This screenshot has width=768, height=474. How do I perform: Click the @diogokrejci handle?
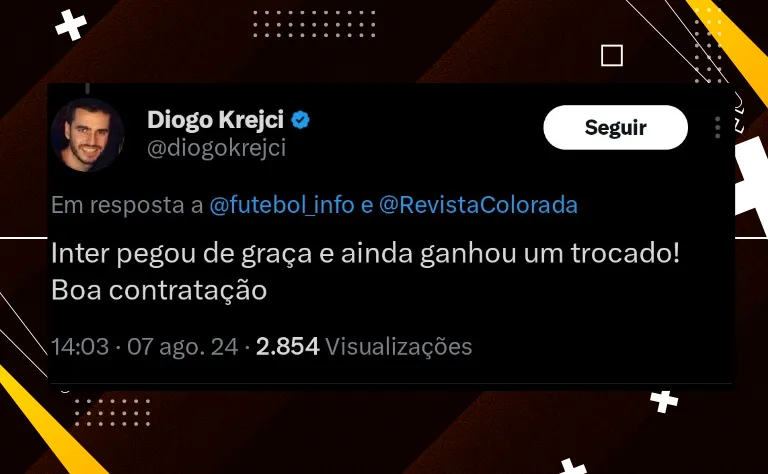click(x=216, y=148)
